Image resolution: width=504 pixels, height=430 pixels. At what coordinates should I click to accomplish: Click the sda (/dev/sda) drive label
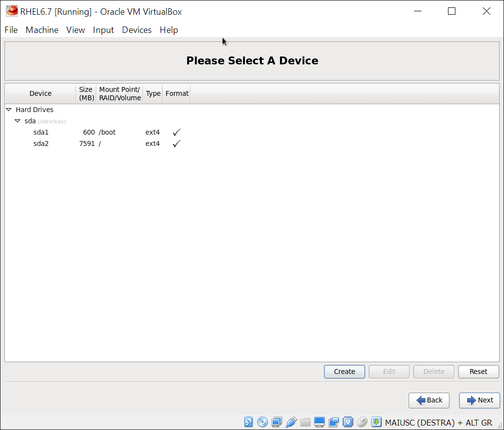click(45, 121)
